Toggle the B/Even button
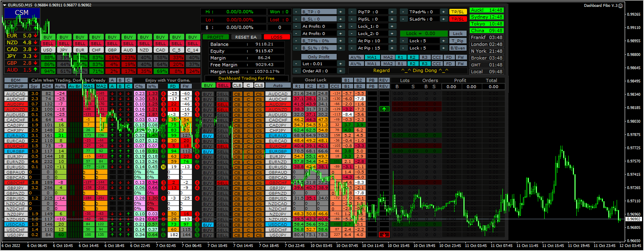 458,48
